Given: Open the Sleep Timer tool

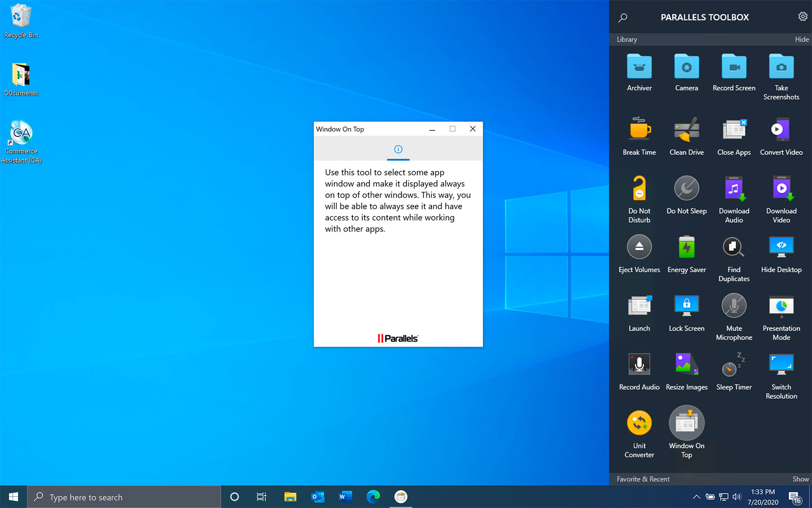Looking at the screenshot, I should [734, 366].
